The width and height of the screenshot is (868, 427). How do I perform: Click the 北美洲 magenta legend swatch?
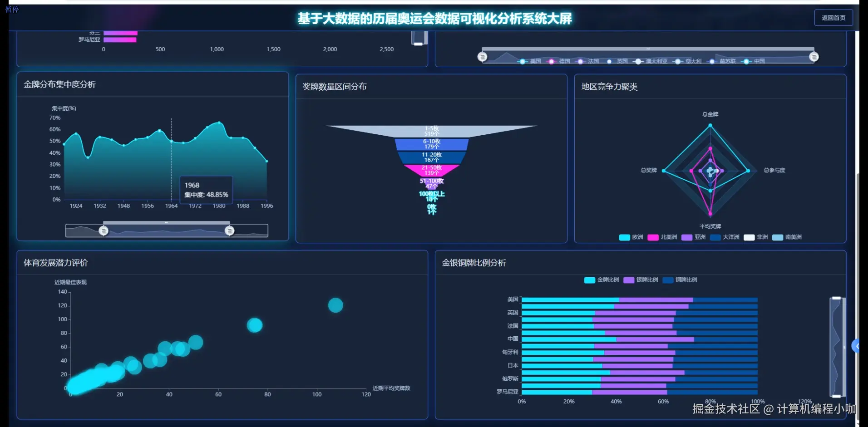(653, 237)
